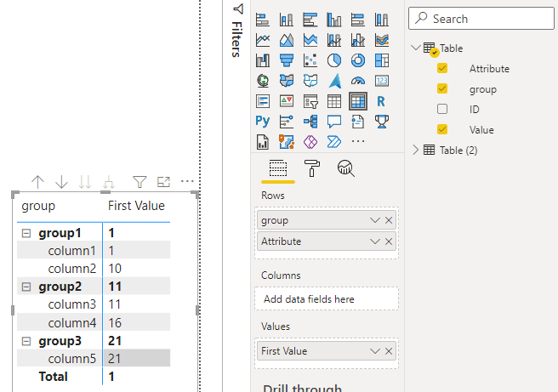Click the Search fields box
558x392 pixels.
pos(481,19)
